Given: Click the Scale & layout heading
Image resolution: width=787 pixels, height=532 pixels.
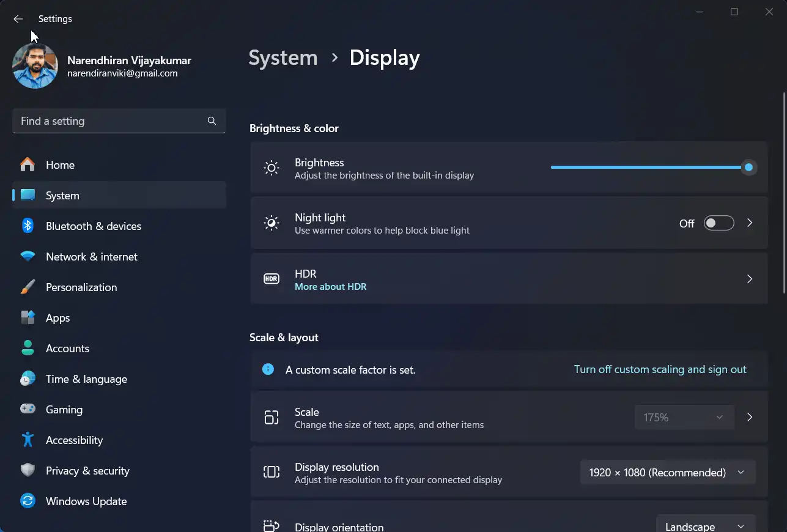Looking at the screenshot, I should point(284,338).
